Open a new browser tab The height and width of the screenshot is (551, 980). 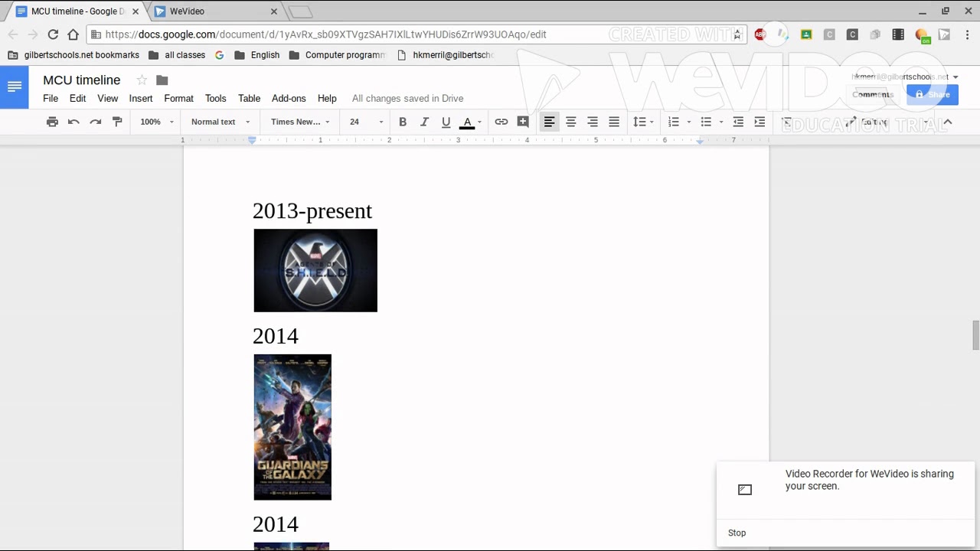[x=301, y=11]
